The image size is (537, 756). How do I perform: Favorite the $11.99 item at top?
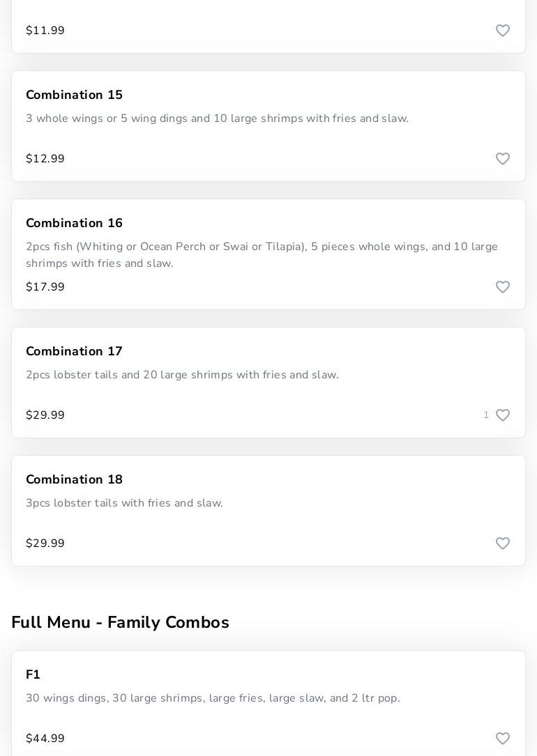[503, 31]
